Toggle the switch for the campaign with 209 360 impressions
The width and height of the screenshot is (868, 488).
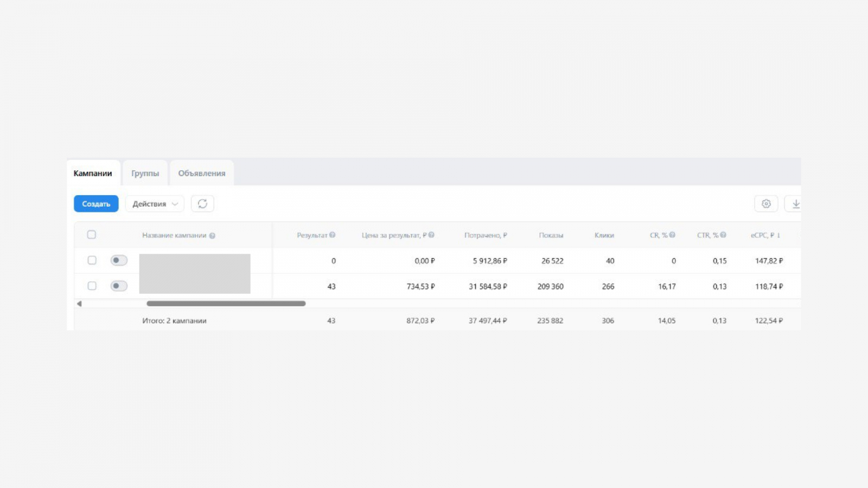119,286
